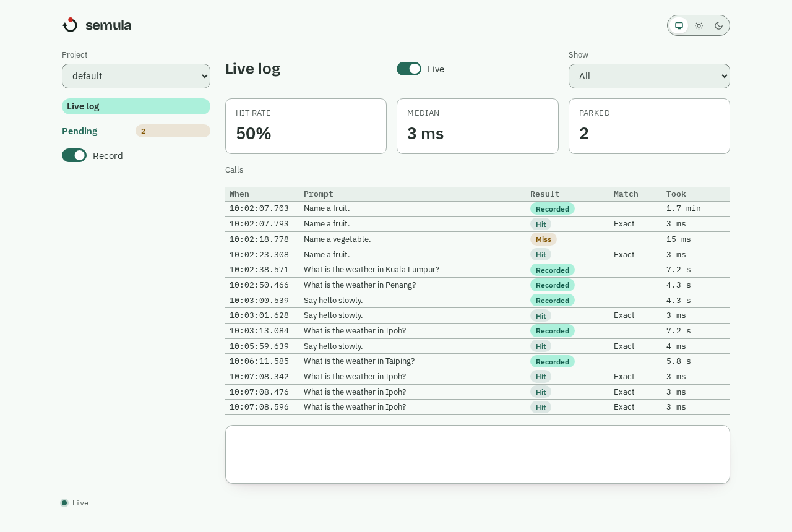The image size is (792, 532).
Task: Click the 1.7 min took value
Action: tap(684, 208)
